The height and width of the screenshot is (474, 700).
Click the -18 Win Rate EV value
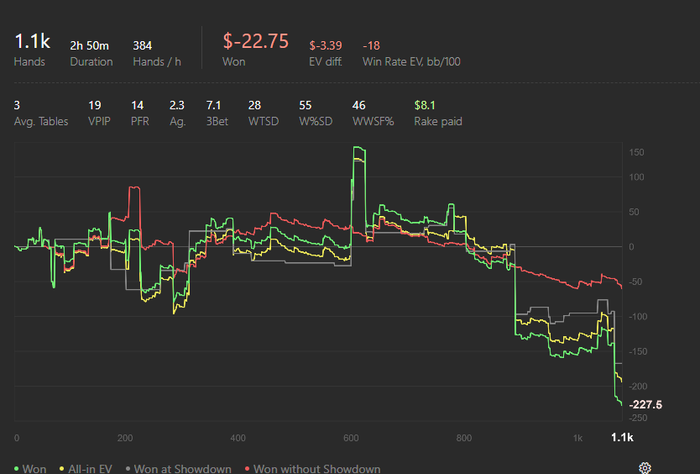(371, 46)
